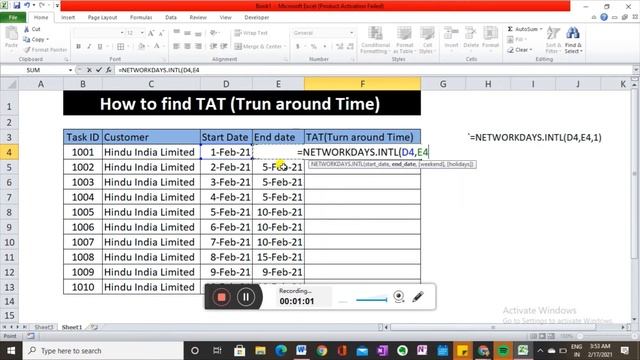Click the Decrease Indent icon
Image resolution: width=640 pixels, height=360 pixels.
pyautogui.click(x=213, y=47)
